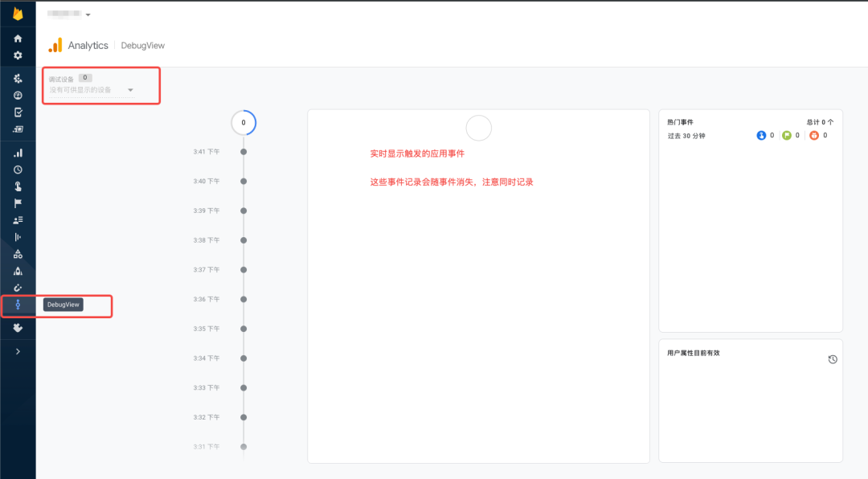868x479 pixels.
Task: Click the 热门事件 panel heading
Action: tap(681, 122)
